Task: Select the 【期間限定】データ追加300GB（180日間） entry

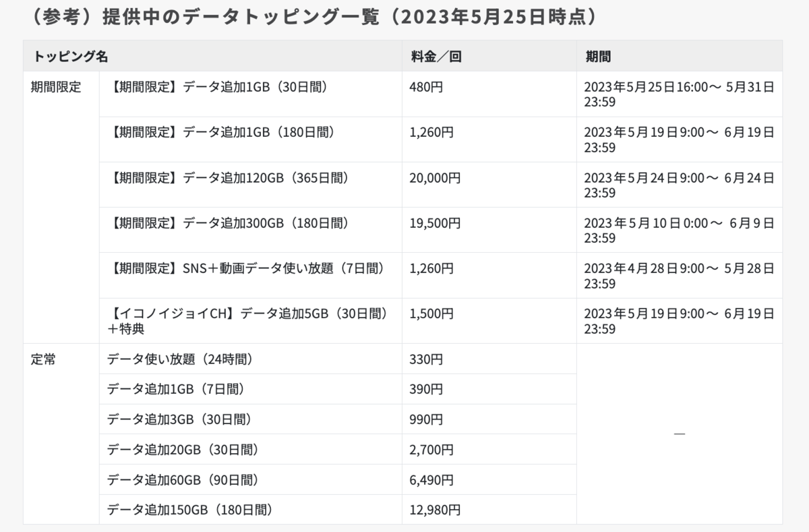Action: 229,223
